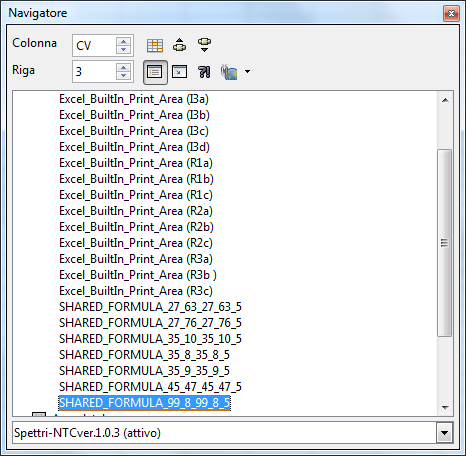Click the Data Range icon

tap(155, 45)
